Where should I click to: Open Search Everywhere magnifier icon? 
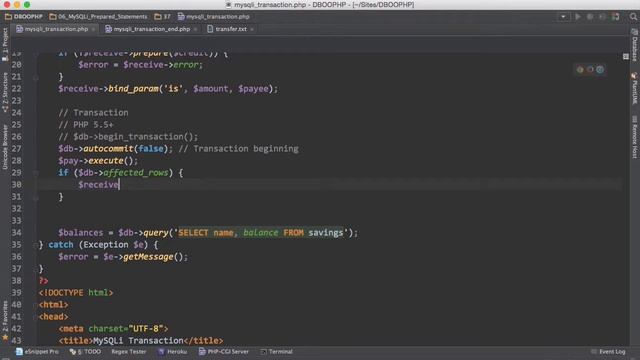[633, 17]
